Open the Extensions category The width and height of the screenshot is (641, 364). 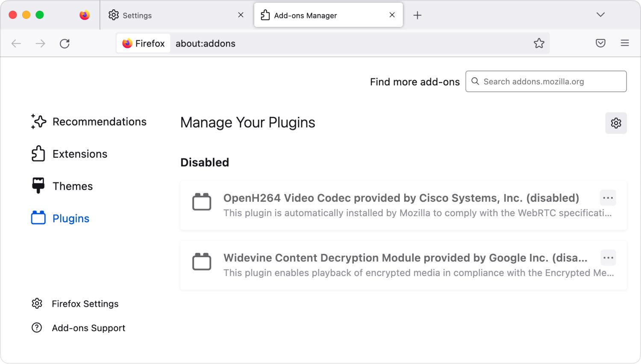pos(69,154)
